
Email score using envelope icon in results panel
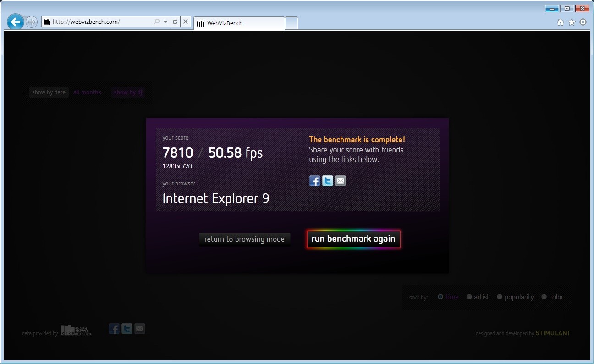tap(341, 181)
